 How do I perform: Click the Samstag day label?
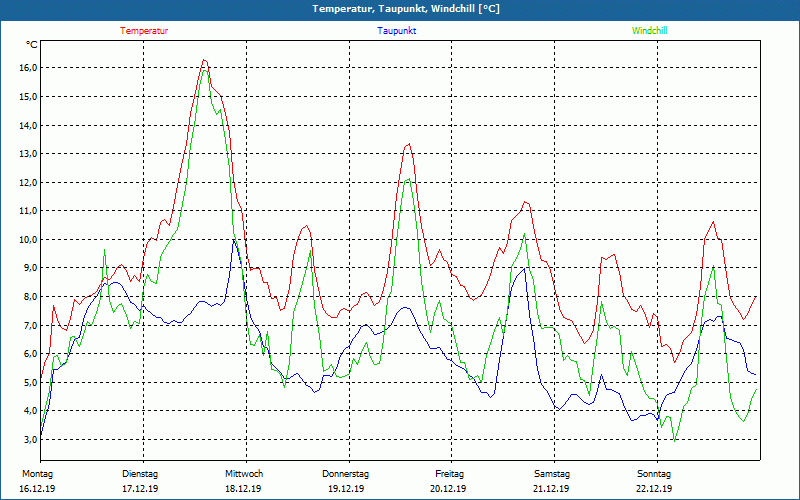pos(552,474)
